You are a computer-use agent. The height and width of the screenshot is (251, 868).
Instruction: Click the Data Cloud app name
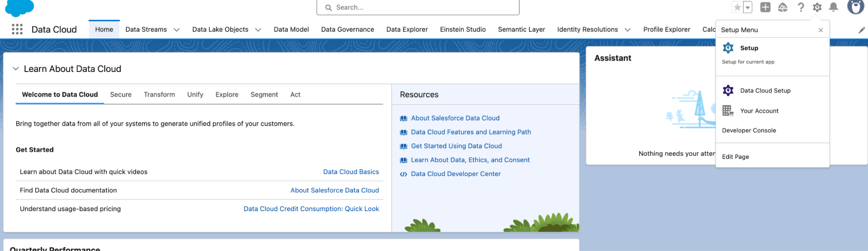pos(54,29)
